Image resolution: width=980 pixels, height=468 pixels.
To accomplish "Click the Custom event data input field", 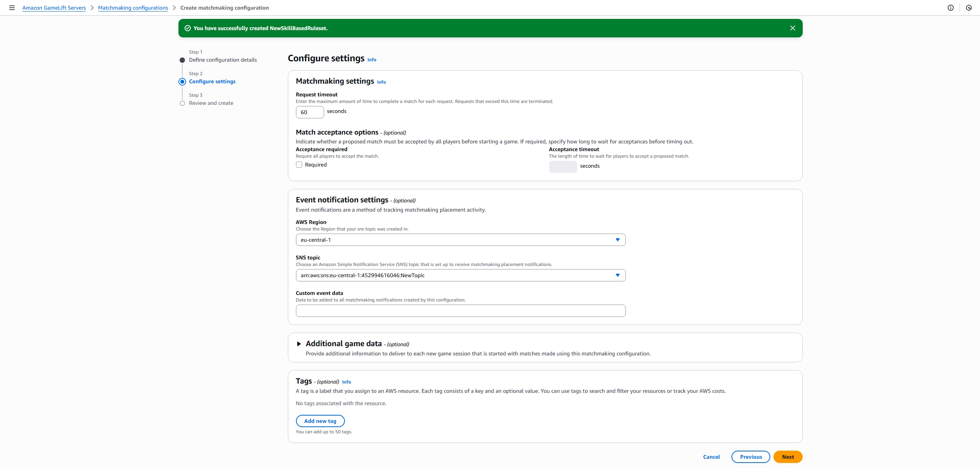I will (x=460, y=311).
